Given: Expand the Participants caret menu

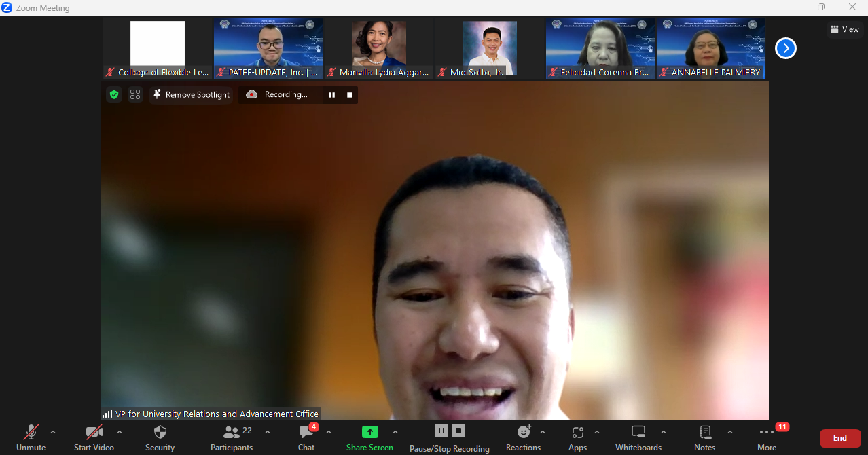Looking at the screenshot, I should click(x=268, y=432).
